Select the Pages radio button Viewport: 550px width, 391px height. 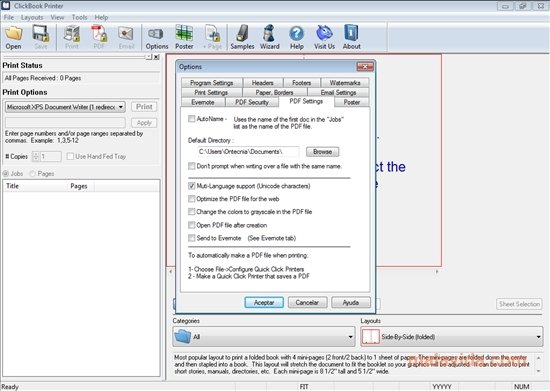[32, 174]
